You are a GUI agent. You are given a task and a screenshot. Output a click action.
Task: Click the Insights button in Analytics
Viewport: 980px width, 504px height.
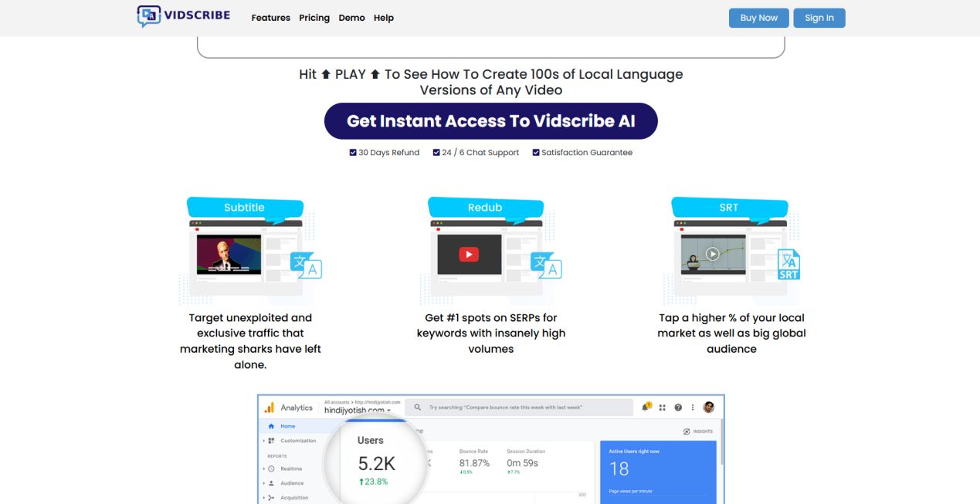698,431
